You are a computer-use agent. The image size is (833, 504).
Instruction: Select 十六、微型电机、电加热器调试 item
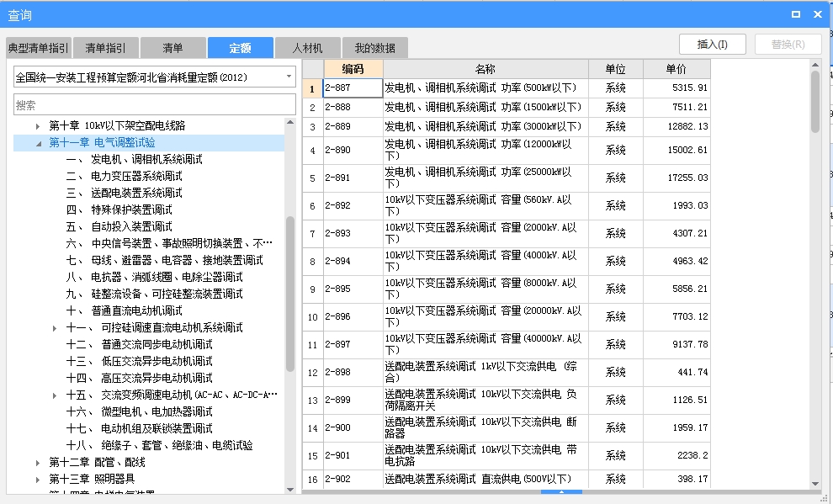pos(139,411)
